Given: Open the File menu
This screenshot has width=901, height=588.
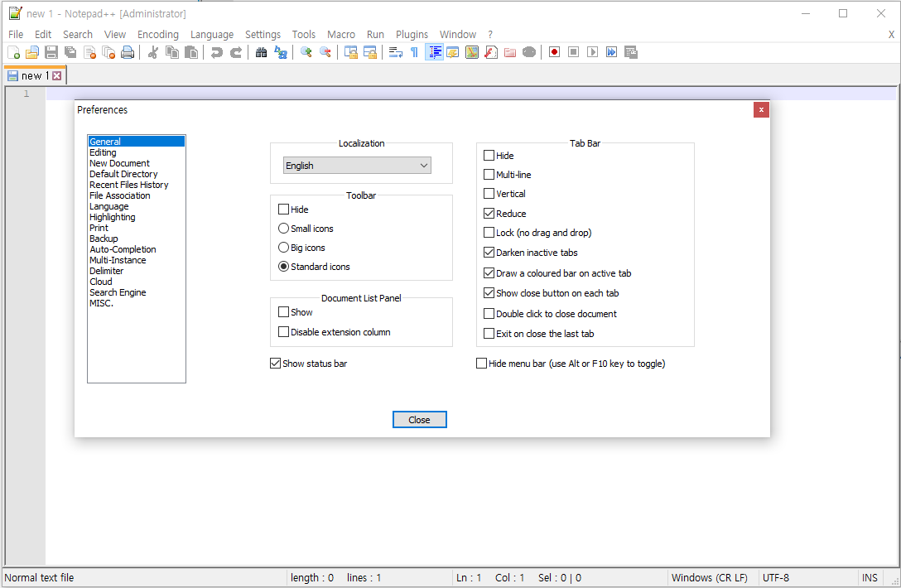Looking at the screenshot, I should coord(16,35).
